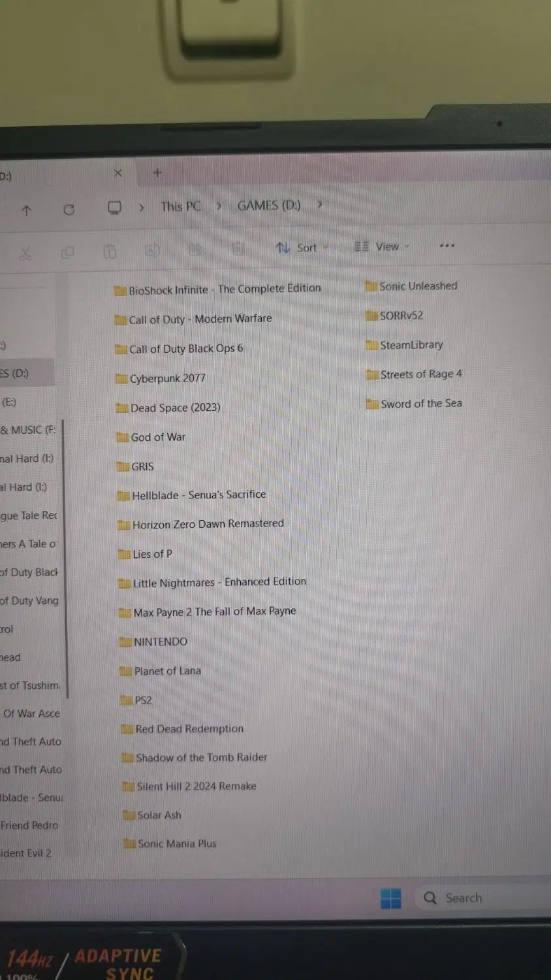
Task: Select the Red Dead Redemption folder
Action: (183, 729)
